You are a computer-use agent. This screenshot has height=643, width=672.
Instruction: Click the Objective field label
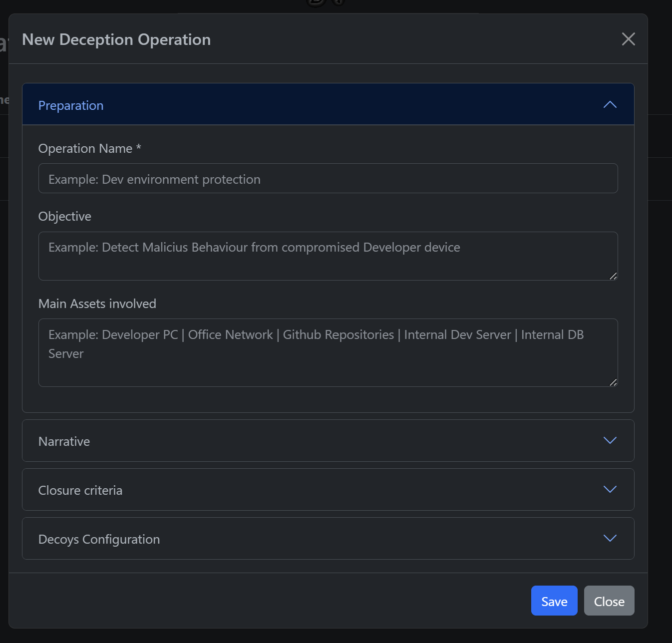pyautogui.click(x=65, y=216)
